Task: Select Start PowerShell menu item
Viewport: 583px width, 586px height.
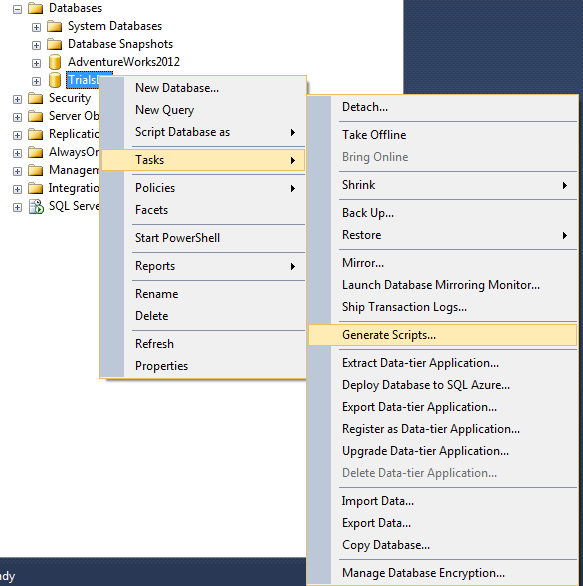Action: pyautogui.click(x=203, y=238)
